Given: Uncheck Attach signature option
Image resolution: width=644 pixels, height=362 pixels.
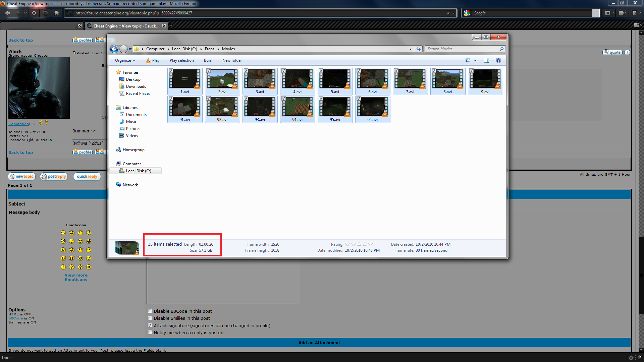Looking at the screenshot, I should (150, 325).
